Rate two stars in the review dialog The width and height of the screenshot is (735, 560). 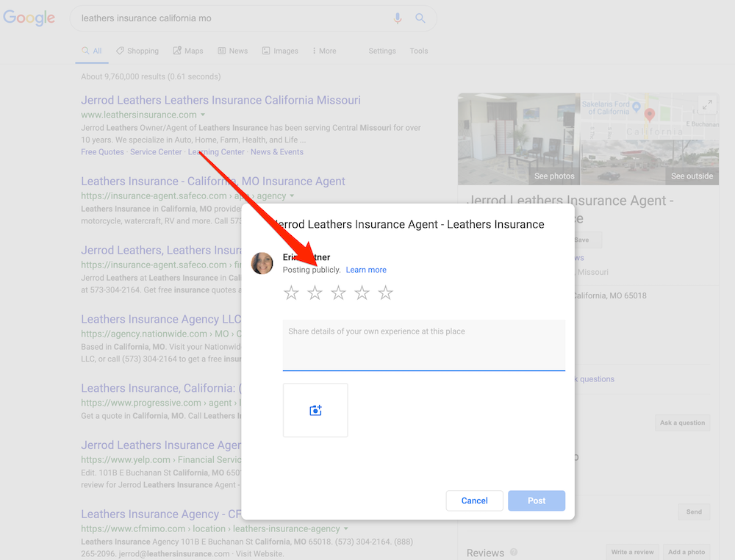(315, 293)
